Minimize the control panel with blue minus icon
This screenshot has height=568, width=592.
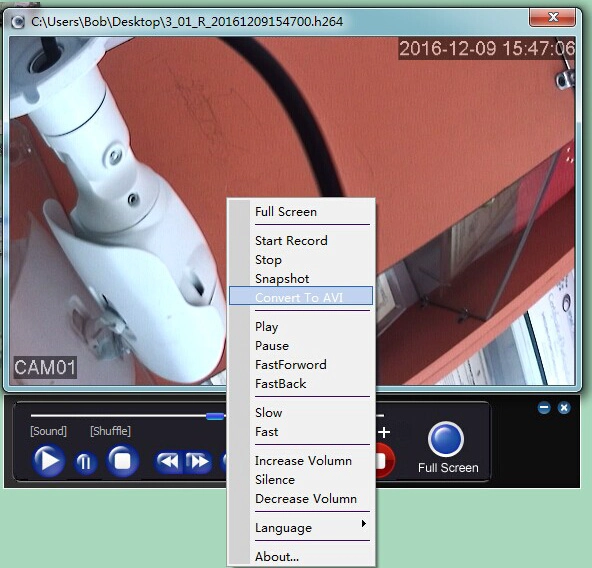click(x=544, y=407)
